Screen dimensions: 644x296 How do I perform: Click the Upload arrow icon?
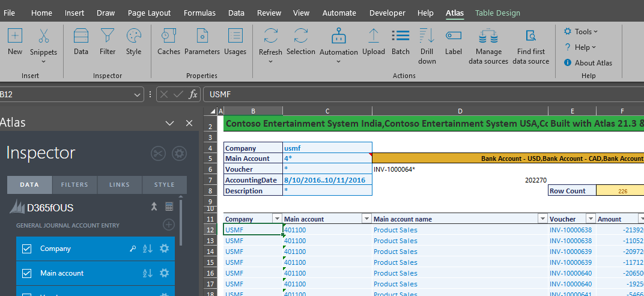[x=373, y=36]
